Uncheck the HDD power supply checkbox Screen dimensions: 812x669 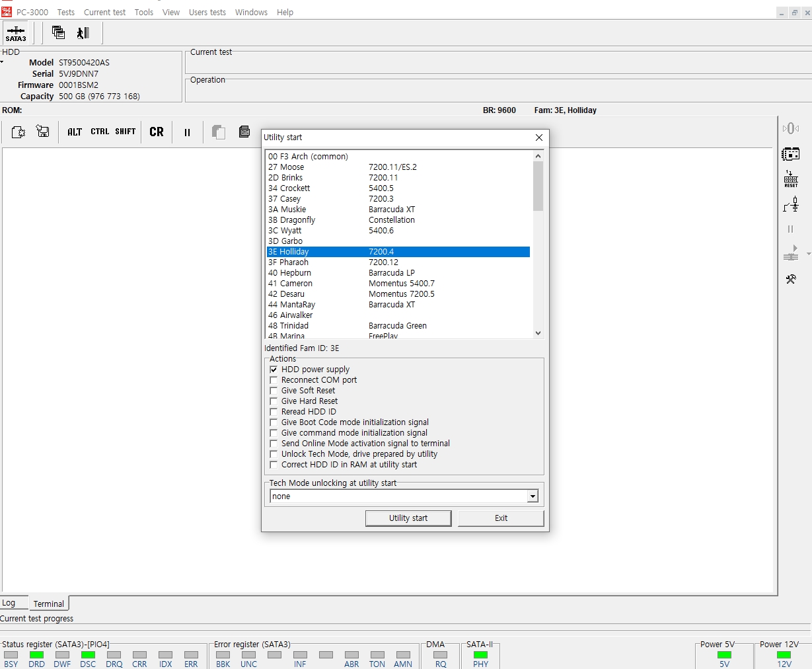point(274,370)
